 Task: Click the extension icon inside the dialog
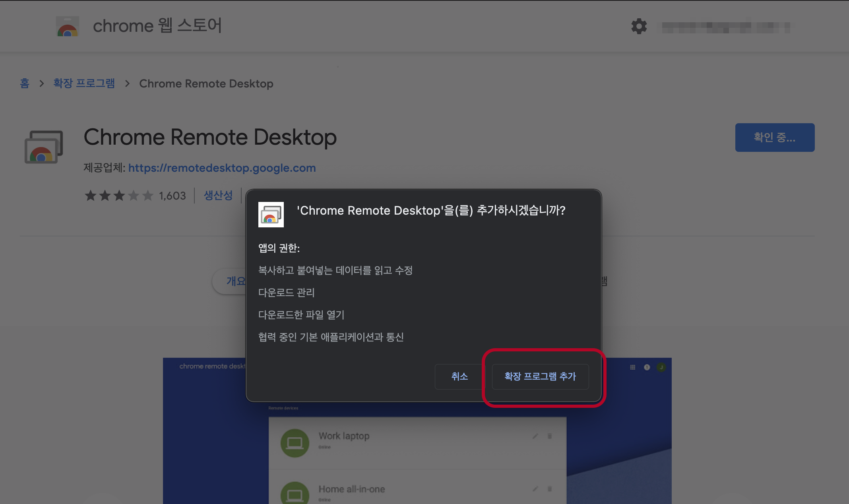coord(271,215)
